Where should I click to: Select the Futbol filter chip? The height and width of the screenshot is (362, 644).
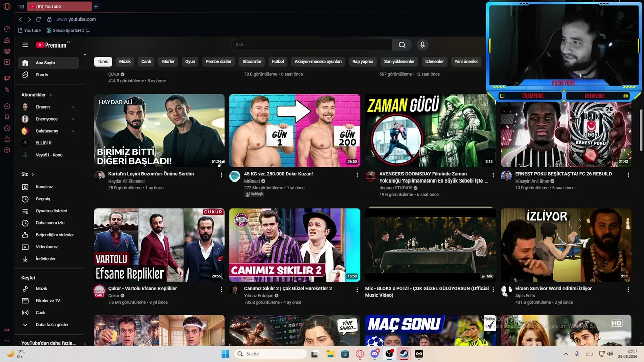pos(278,62)
